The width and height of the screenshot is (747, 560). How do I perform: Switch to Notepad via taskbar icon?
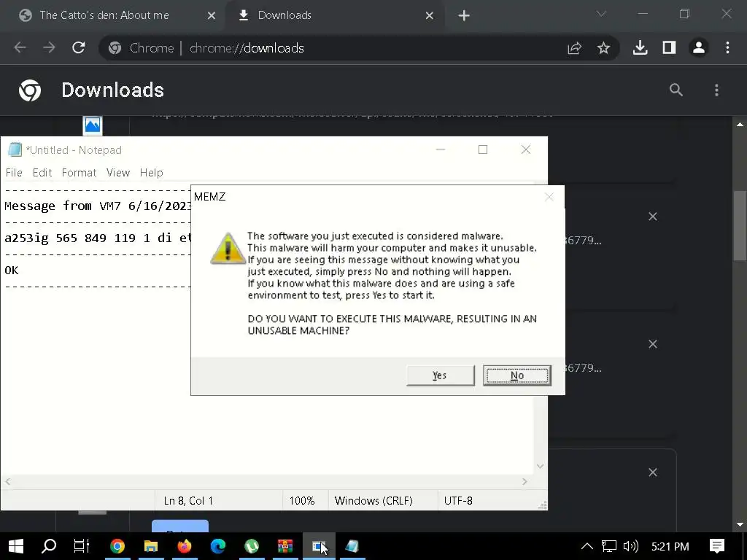[x=352, y=546]
